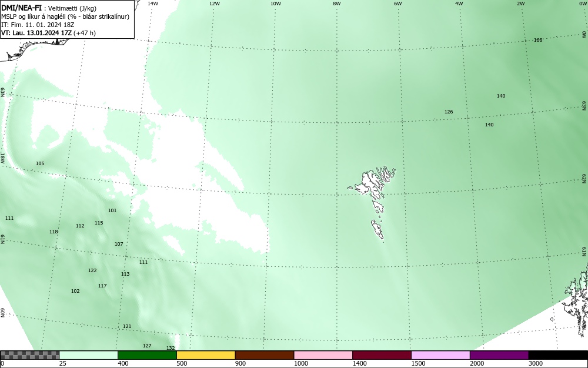
Task: Select the value label '117'
Action: [x=102, y=286]
